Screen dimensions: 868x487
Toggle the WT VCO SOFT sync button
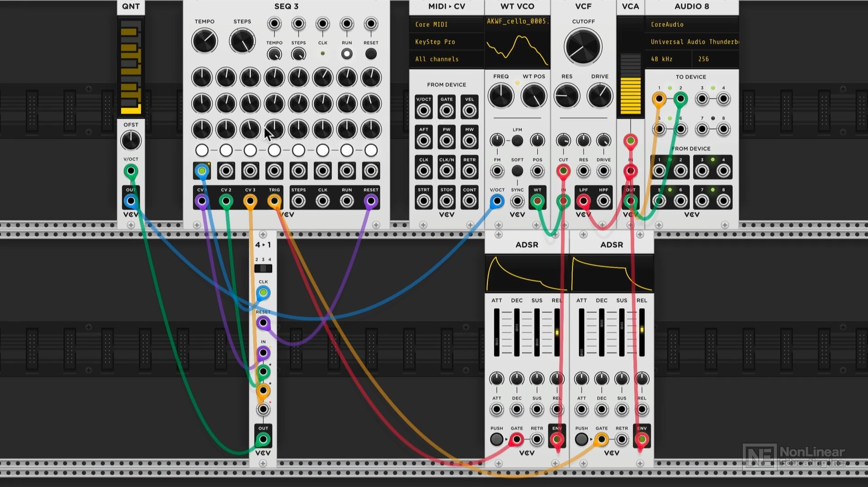pyautogui.click(x=517, y=171)
